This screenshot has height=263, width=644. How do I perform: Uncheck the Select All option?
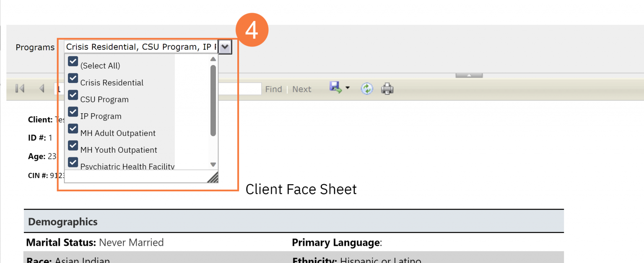coord(73,61)
